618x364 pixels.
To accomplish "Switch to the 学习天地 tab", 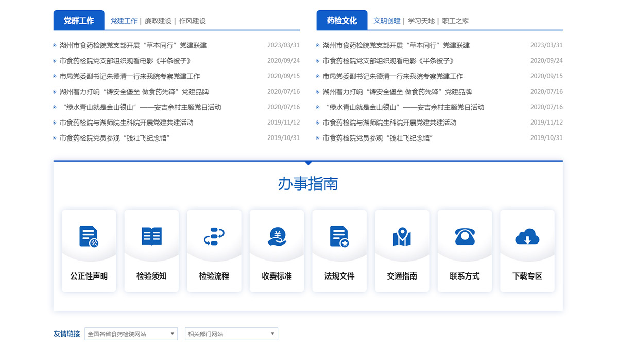I will (x=421, y=21).
